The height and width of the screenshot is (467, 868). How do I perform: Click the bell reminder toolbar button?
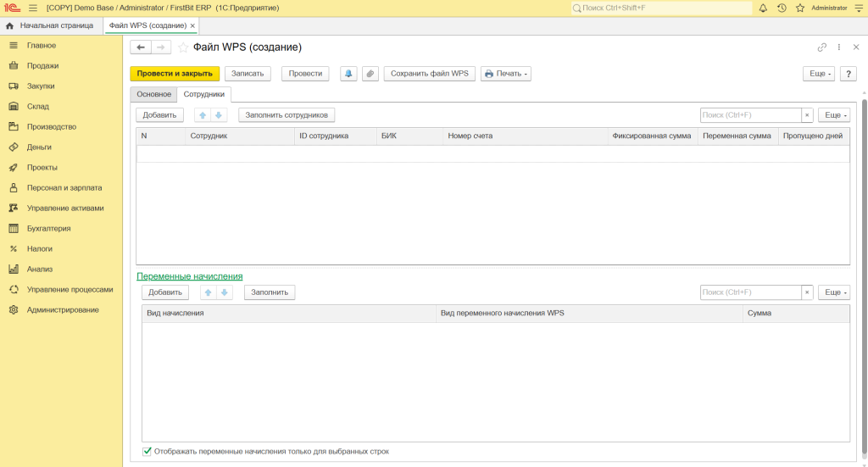[348, 74]
